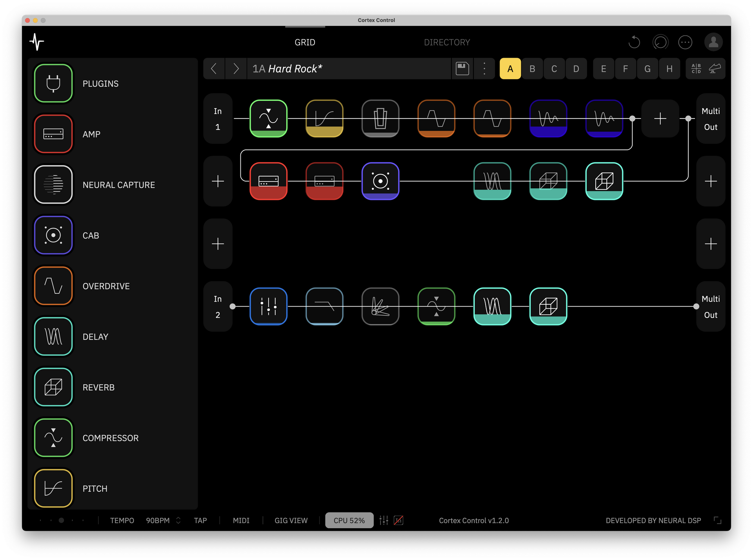
Task: Select the bright reverb block ending row 2
Action: click(604, 181)
